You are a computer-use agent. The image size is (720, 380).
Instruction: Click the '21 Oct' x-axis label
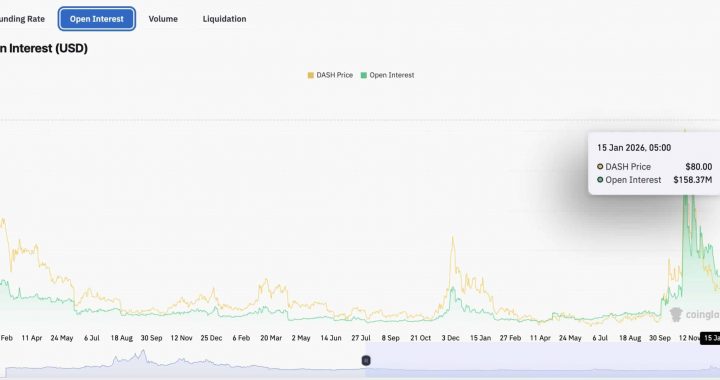[x=421, y=338]
